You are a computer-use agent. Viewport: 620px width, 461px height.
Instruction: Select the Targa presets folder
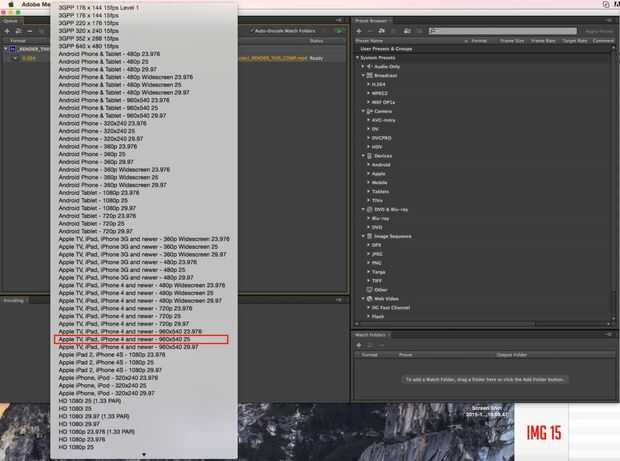pos(378,272)
